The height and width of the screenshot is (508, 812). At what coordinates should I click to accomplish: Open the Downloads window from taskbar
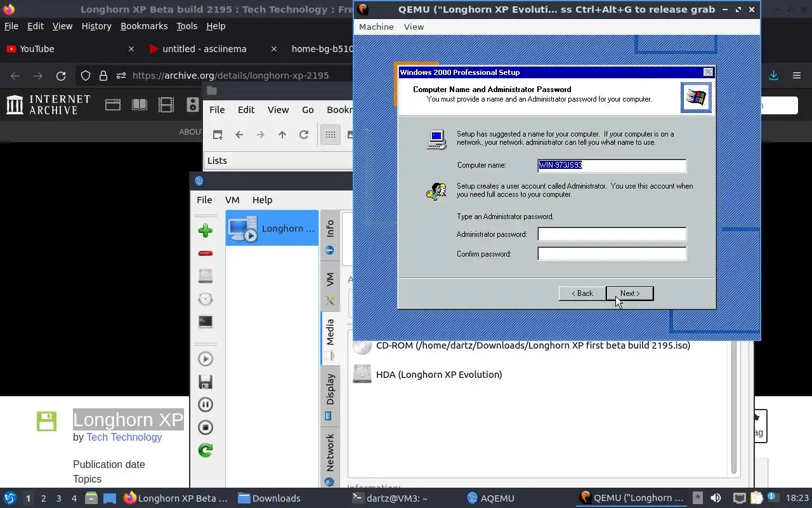tap(269, 498)
